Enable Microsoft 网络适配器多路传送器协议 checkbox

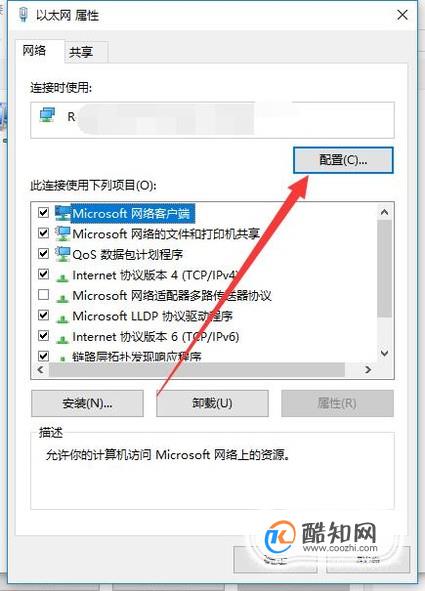pyautogui.click(x=43, y=294)
